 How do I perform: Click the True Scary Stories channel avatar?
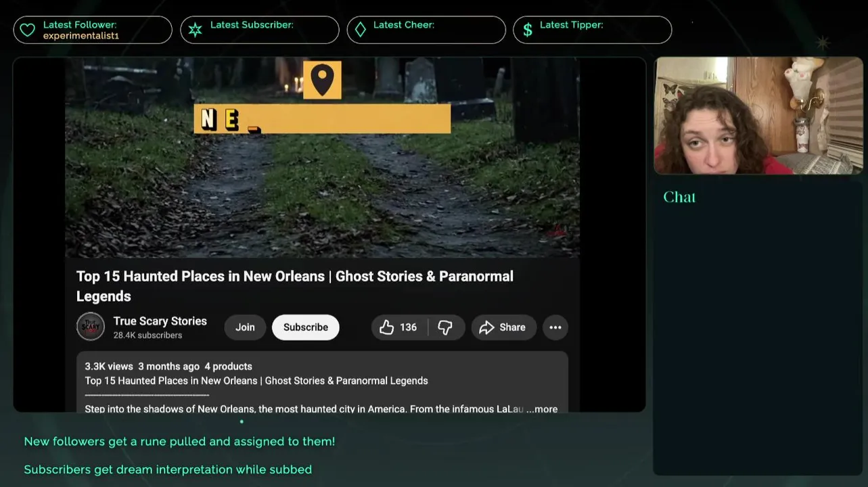91,327
